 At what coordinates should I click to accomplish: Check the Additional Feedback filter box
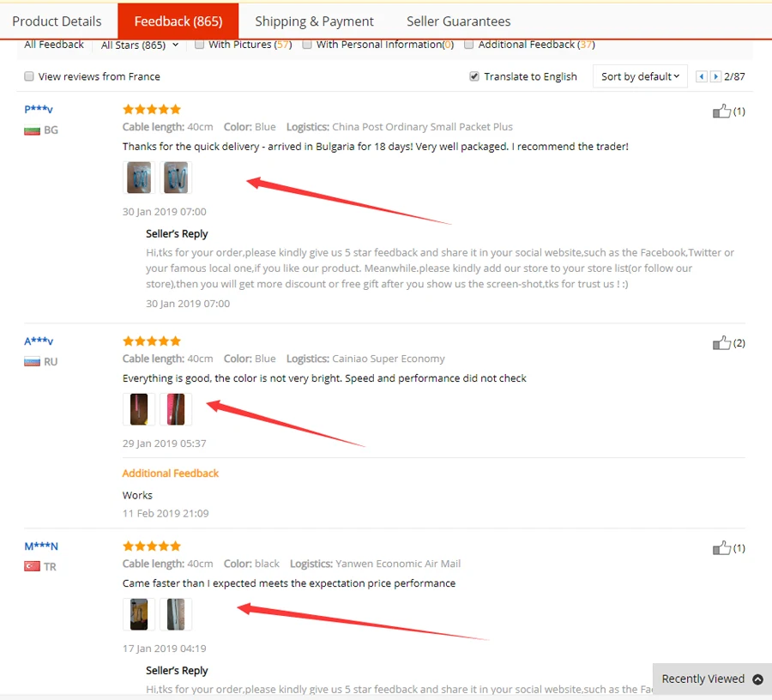[x=468, y=45]
